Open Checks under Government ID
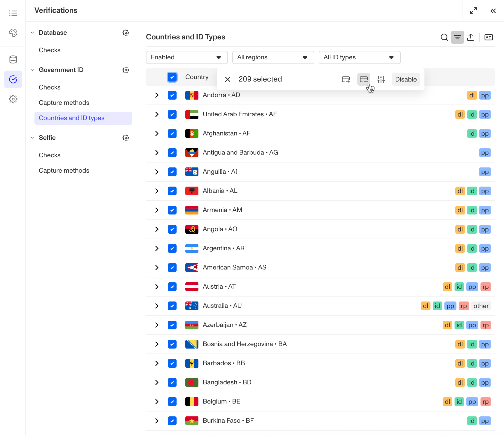Image resolution: width=504 pixels, height=435 pixels. point(49,88)
